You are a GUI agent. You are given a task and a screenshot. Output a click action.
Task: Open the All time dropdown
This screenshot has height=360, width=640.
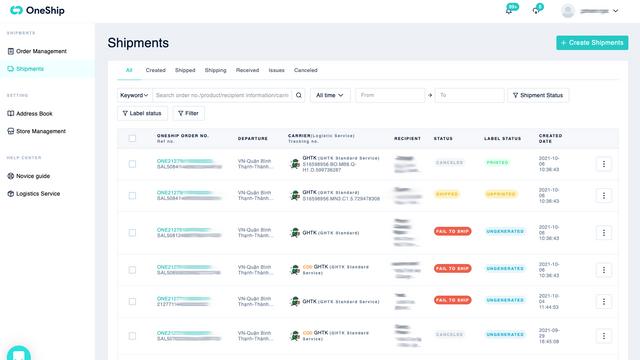pos(330,95)
